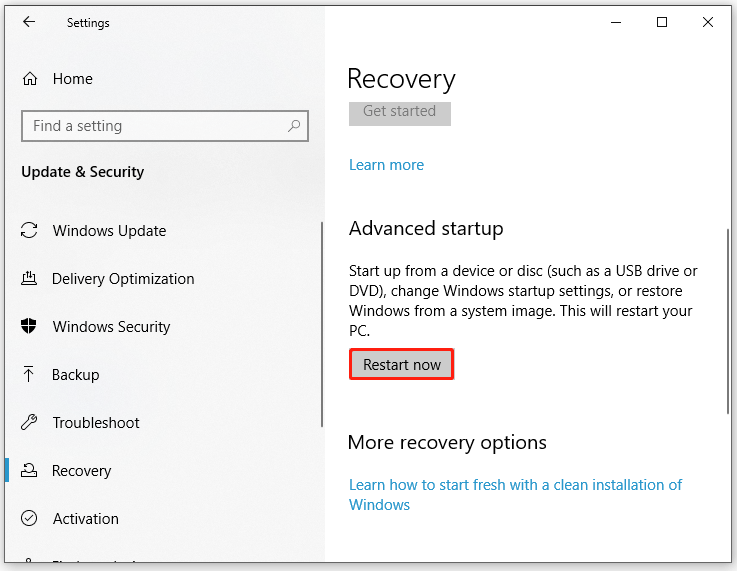Click the sidebar vertical scrollbar

pos(322,324)
